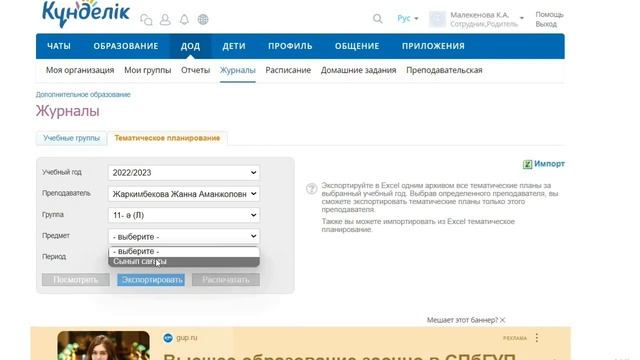Go to the Расписание submenu
The image size is (640, 360).
pyautogui.click(x=288, y=70)
